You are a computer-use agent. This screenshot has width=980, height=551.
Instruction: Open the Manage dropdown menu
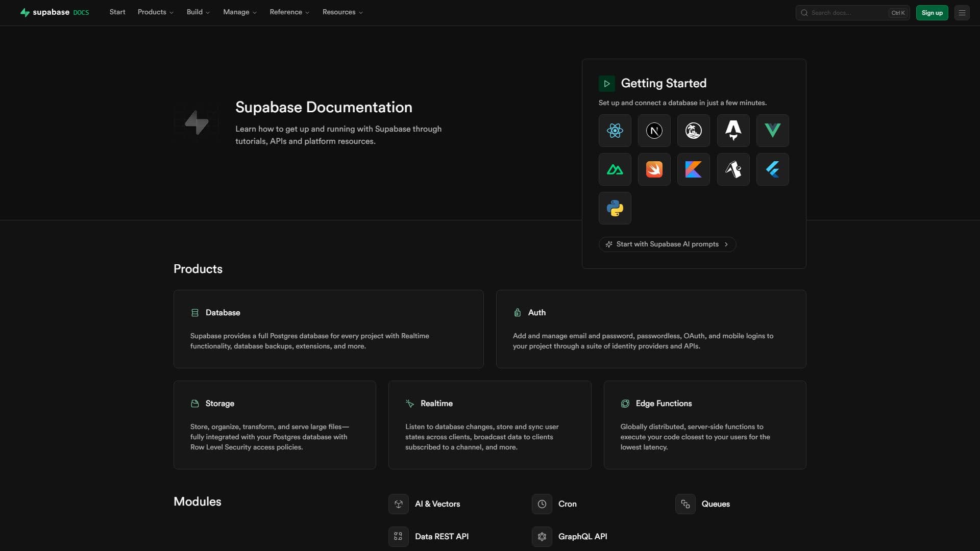click(240, 12)
